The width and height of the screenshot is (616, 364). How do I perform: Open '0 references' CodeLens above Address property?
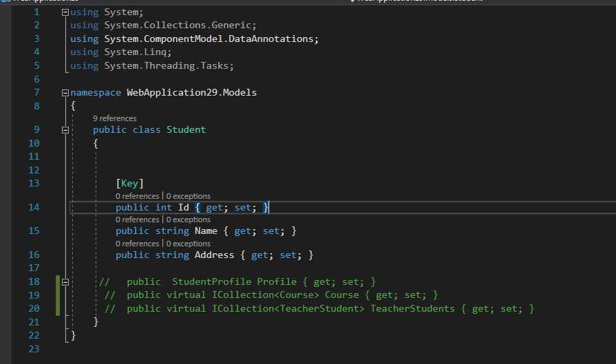pyautogui.click(x=137, y=244)
